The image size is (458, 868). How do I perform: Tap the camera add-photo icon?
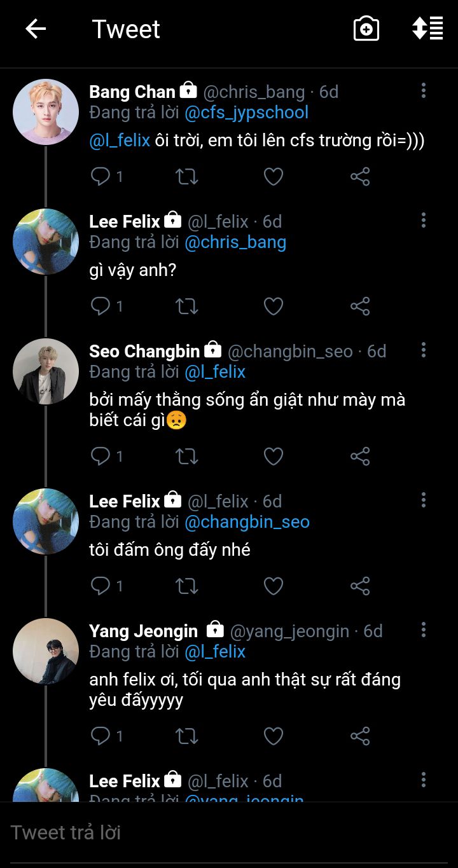[x=366, y=29]
